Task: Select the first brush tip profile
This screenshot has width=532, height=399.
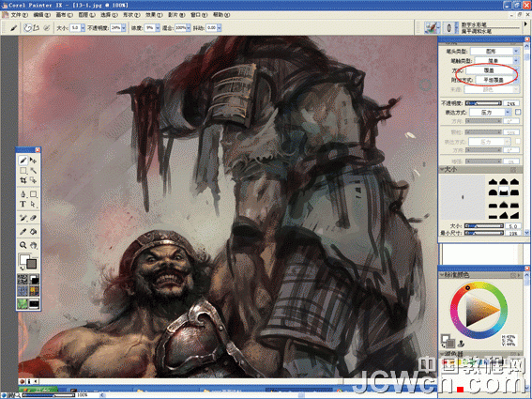Action: pyautogui.click(x=493, y=182)
